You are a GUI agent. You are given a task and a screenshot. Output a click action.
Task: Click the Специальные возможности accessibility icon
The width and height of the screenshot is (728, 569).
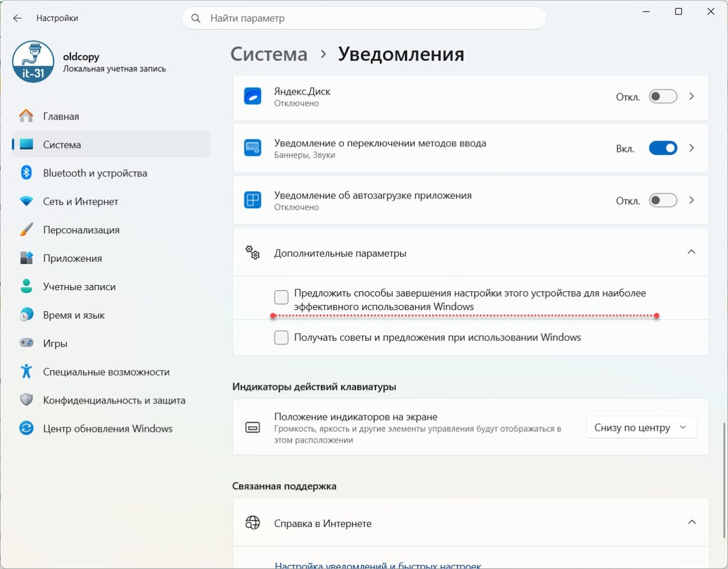26,372
